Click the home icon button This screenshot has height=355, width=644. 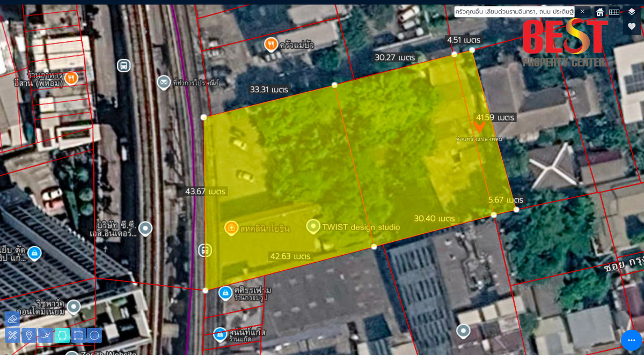point(600,12)
